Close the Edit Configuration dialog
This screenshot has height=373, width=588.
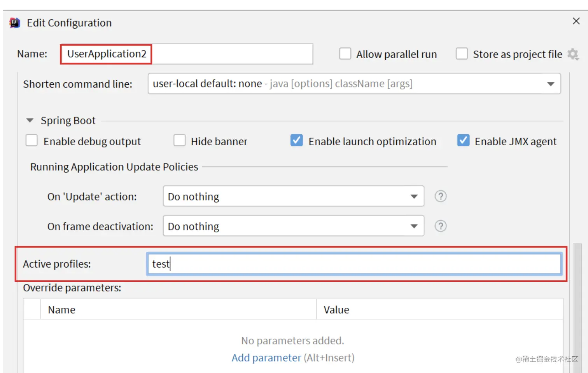576,21
